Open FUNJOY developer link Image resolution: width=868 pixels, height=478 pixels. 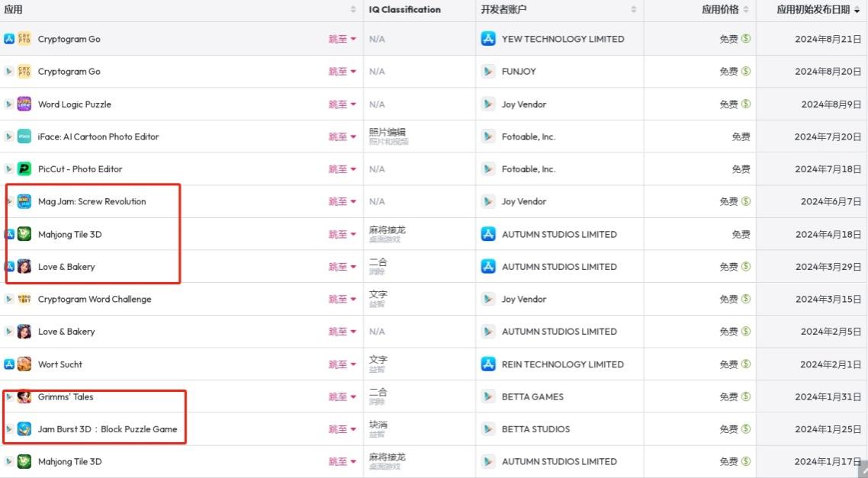click(x=519, y=72)
